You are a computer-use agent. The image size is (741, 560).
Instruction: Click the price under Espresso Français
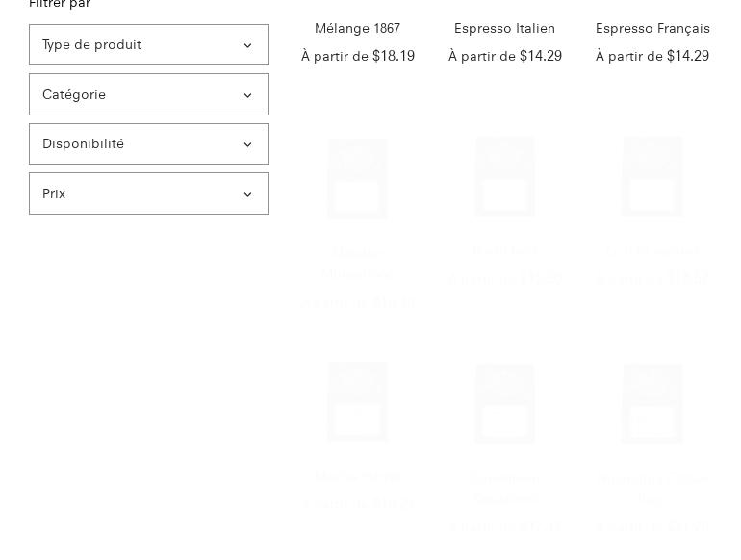[688, 56]
